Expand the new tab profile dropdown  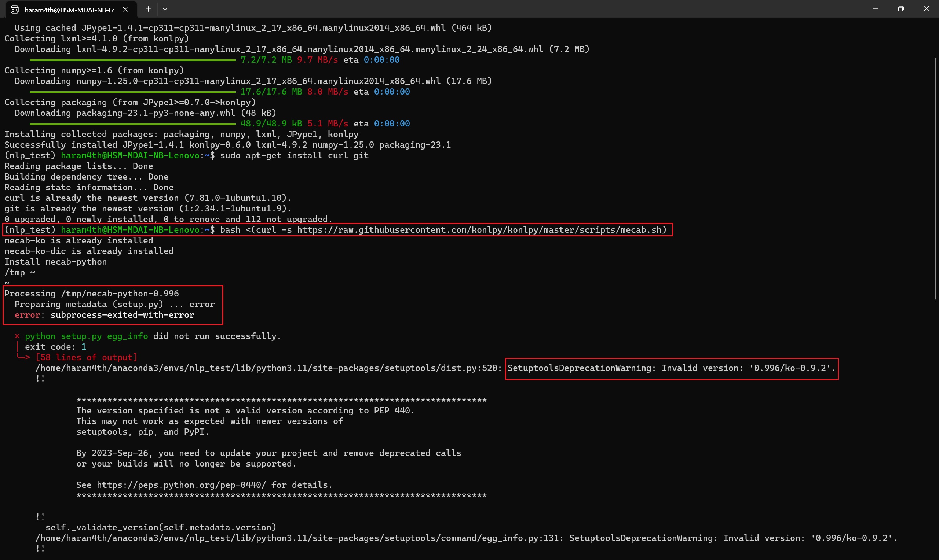[165, 9]
